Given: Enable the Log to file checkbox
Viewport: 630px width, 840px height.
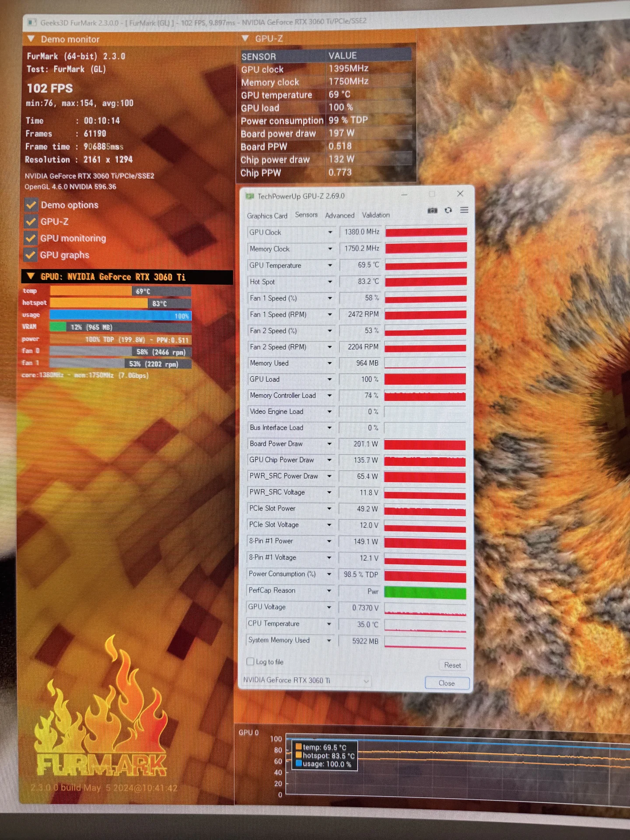Looking at the screenshot, I should (x=251, y=661).
